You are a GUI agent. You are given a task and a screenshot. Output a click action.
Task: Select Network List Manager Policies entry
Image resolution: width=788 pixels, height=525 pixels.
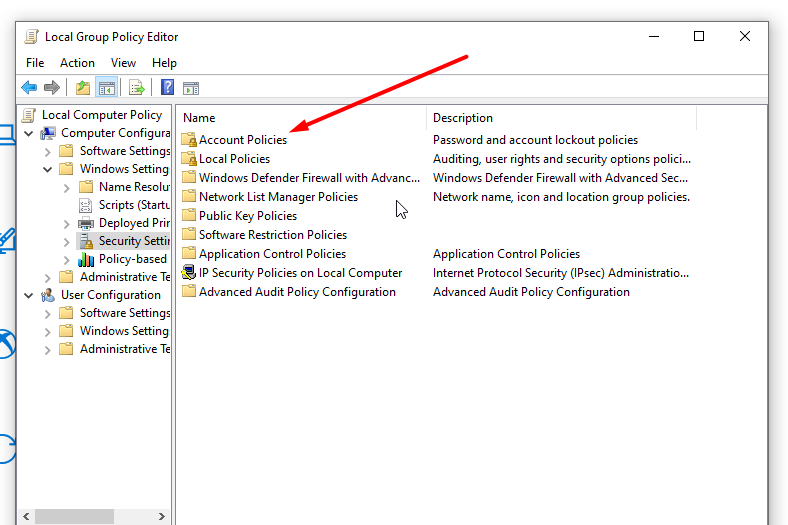point(278,196)
